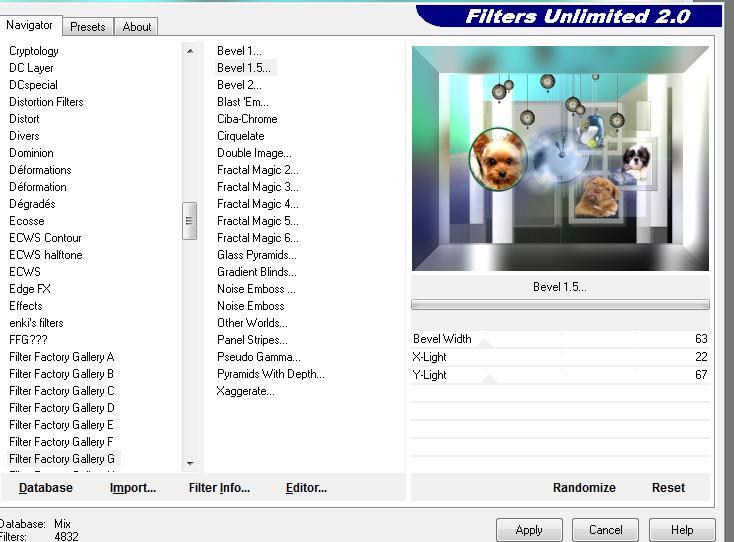
Task: Choose the Xaggerate... filter
Action: (245, 391)
